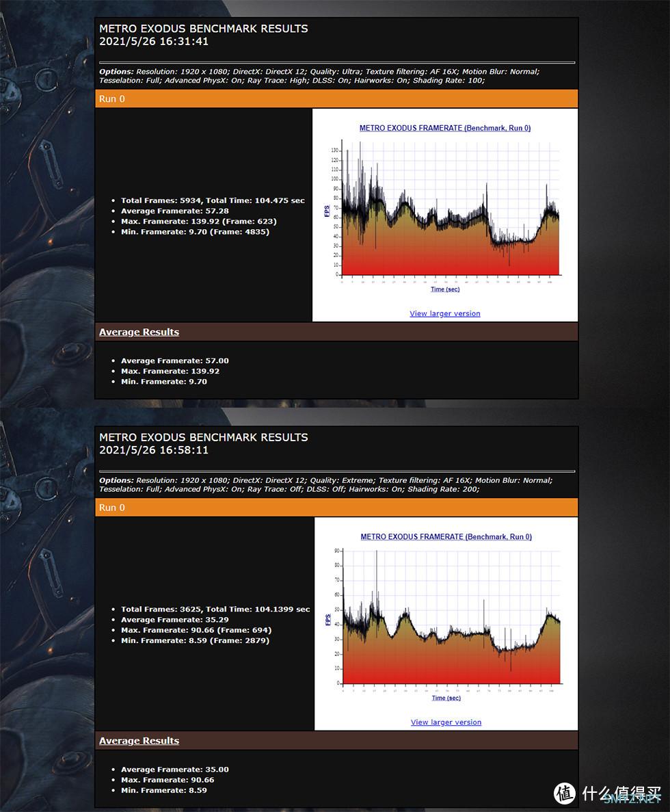Select 'Average Results' heading above Average Framerate: 57.00
This screenshot has height=812, width=670.
coord(139,332)
